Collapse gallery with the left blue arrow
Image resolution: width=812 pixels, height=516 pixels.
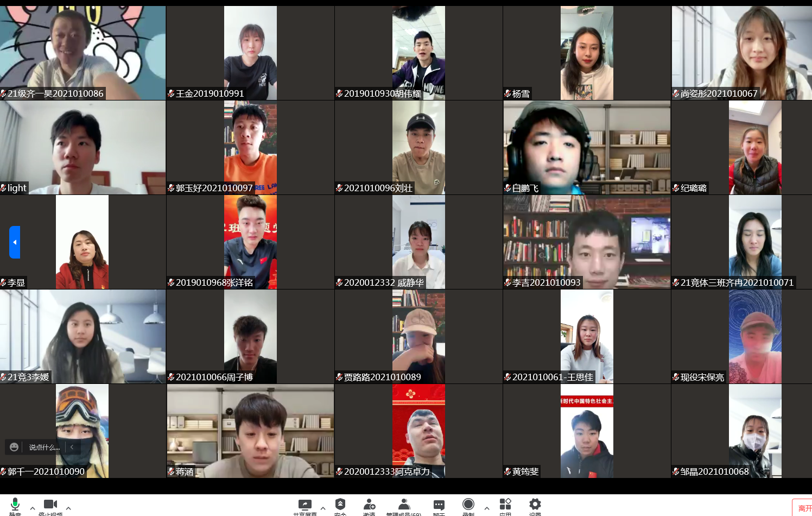(x=14, y=242)
